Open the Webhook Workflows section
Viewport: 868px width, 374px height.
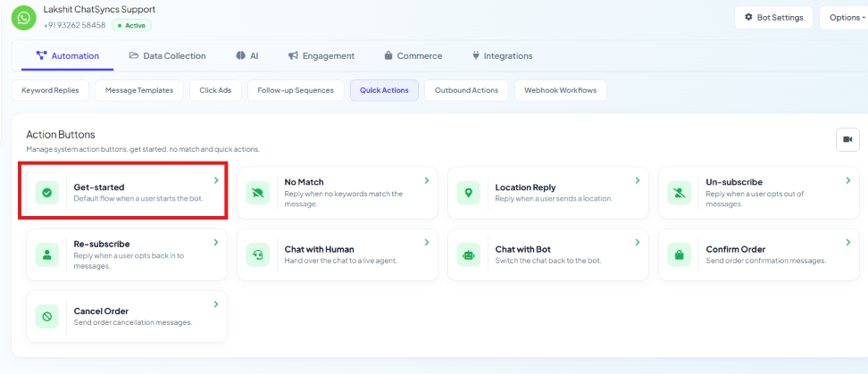click(x=560, y=90)
